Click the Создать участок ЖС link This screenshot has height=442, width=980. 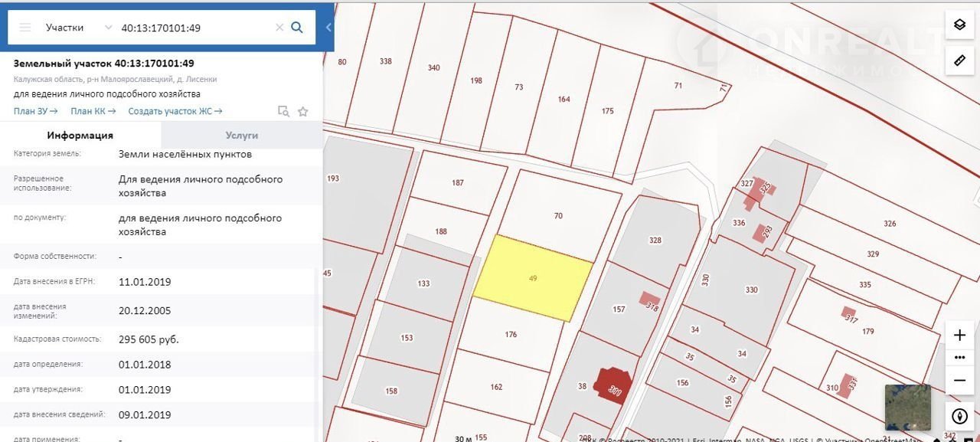(x=175, y=111)
